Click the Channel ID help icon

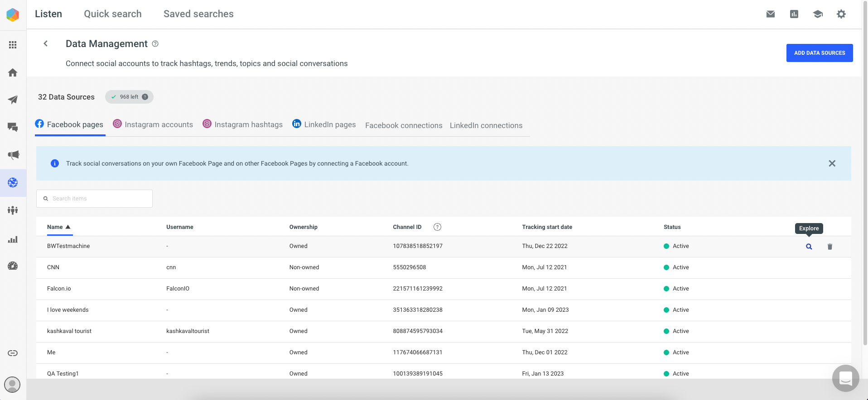(x=437, y=227)
